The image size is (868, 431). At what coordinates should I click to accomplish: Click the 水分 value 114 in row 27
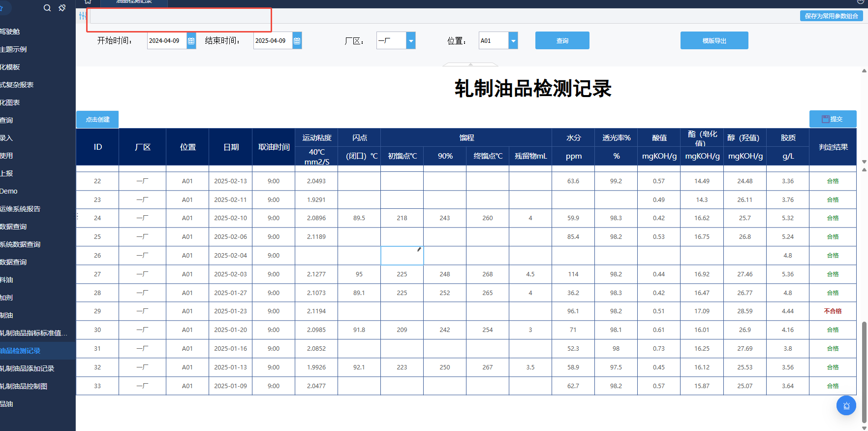coord(573,274)
